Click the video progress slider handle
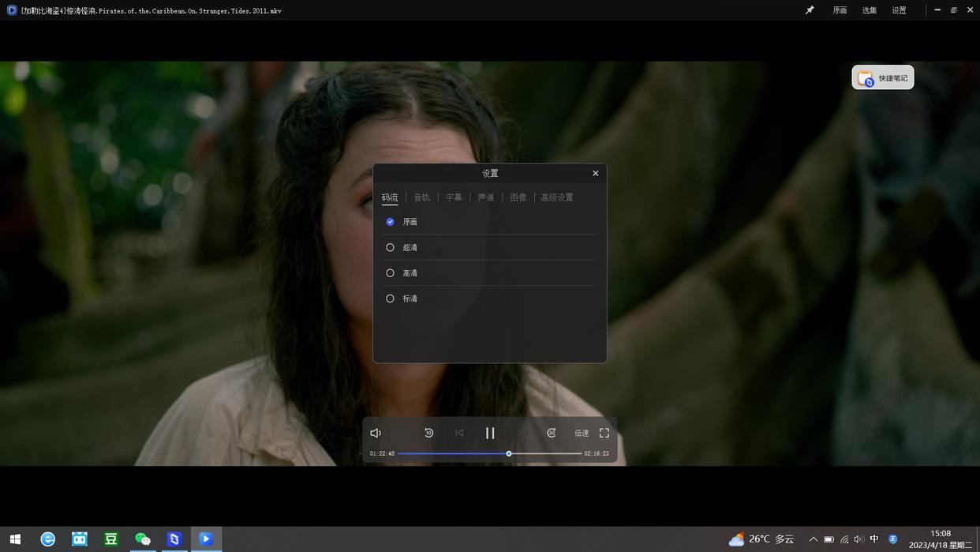980x552 pixels. pyautogui.click(x=509, y=453)
